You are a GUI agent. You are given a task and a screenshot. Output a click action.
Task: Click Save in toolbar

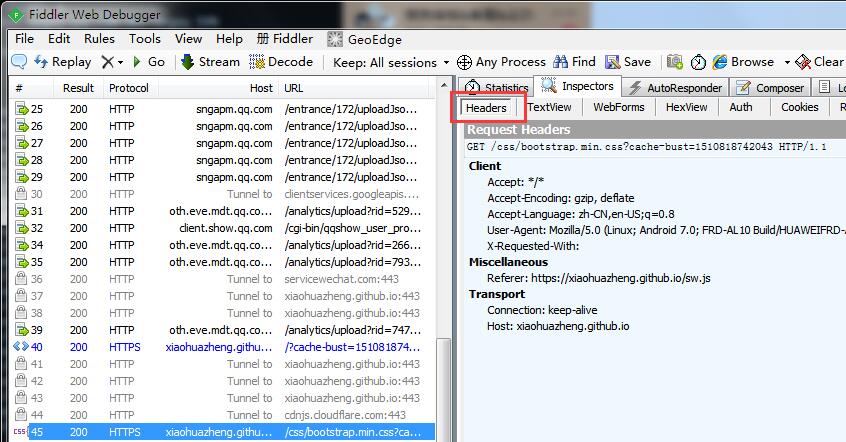[628, 62]
